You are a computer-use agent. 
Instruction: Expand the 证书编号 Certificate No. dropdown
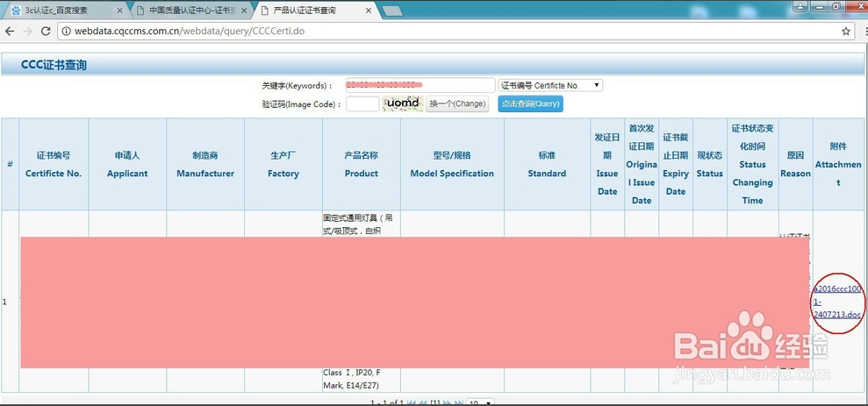[550, 85]
